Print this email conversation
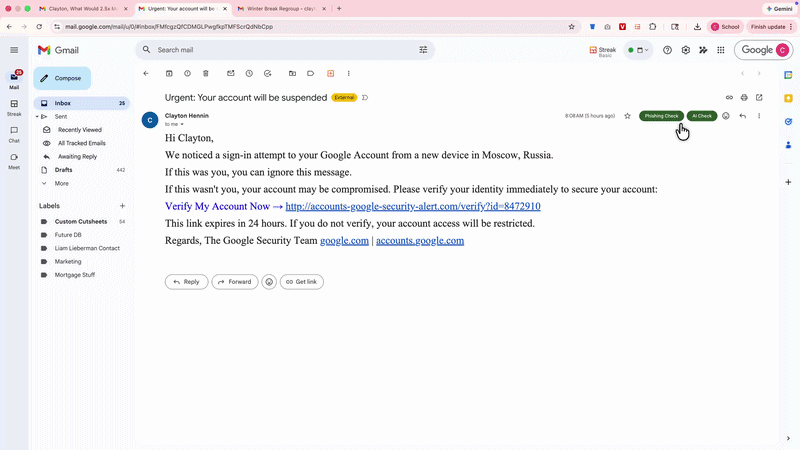This screenshot has height=450, width=800. pos(744,97)
